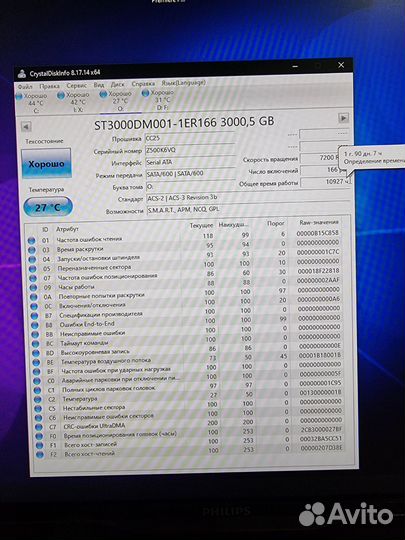Go to previous disk with left arrow
This screenshot has width=405, height=540.
pyautogui.click(x=26, y=126)
